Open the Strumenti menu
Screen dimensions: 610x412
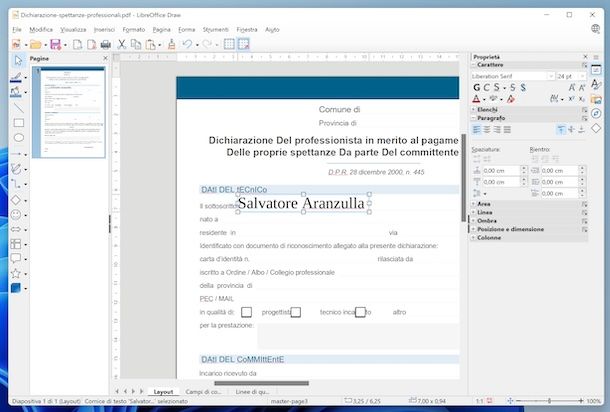216,30
